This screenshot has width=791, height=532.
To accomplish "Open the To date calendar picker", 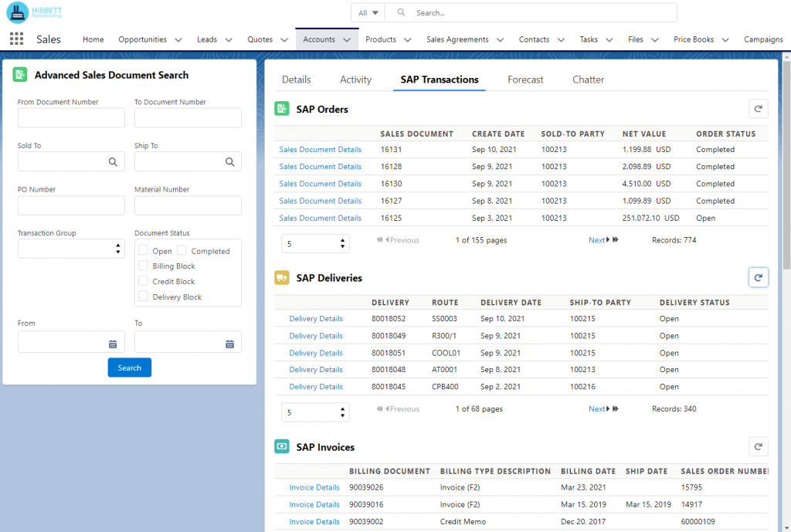I will pos(229,344).
